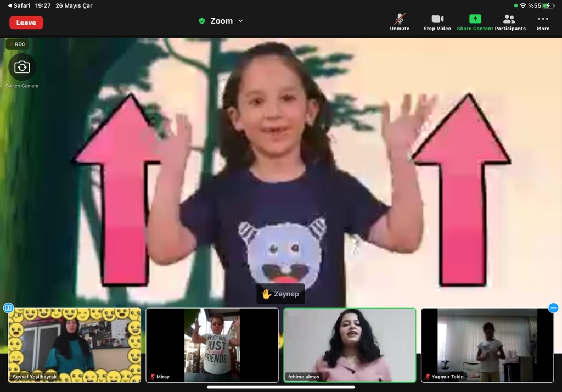The width and height of the screenshot is (562, 392).
Task: Select fehime almas video thumbnail
Action: coord(350,345)
